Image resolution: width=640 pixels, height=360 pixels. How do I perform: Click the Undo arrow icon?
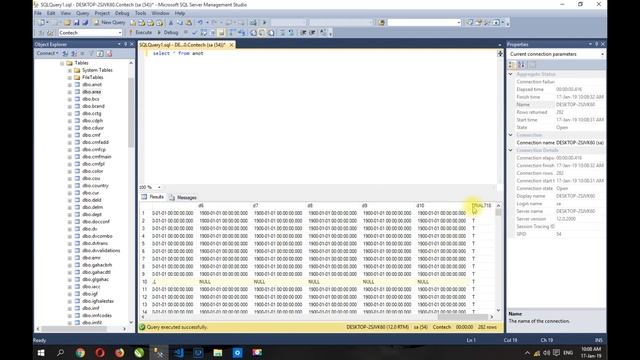point(200,22)
